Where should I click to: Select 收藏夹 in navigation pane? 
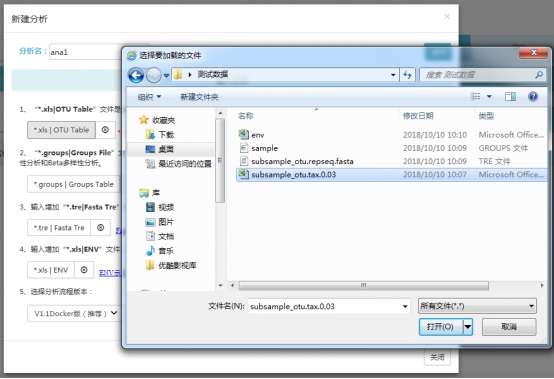point(157,120)
